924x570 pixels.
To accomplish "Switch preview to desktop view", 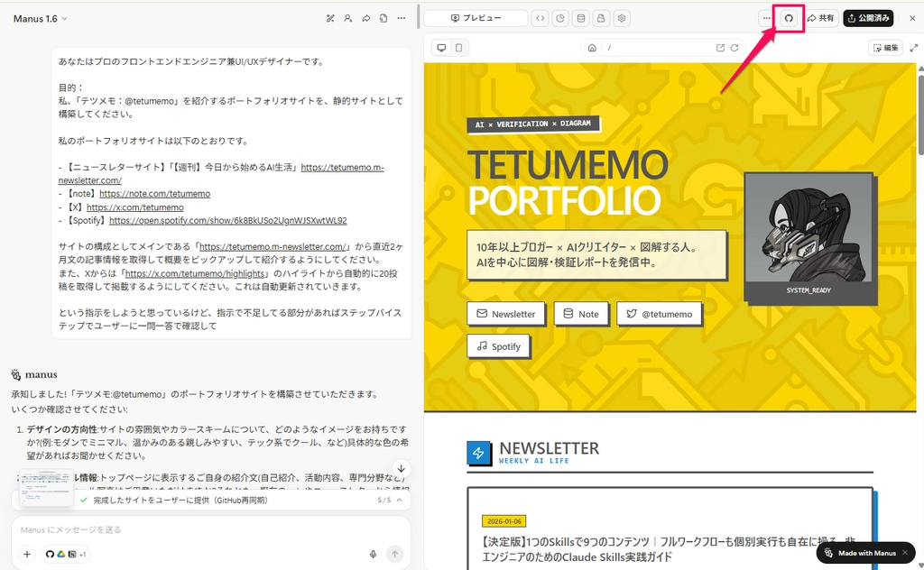I will point(441,48).
